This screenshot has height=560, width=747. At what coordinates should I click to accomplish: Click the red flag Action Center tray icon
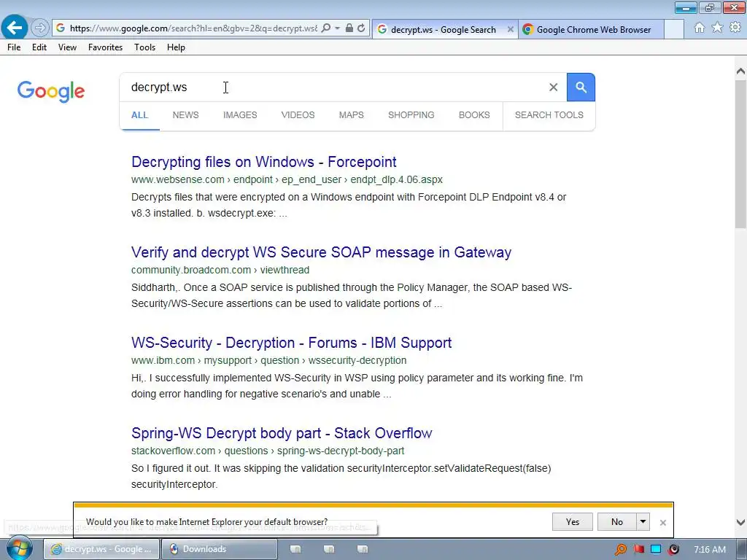tap(639, 550)
